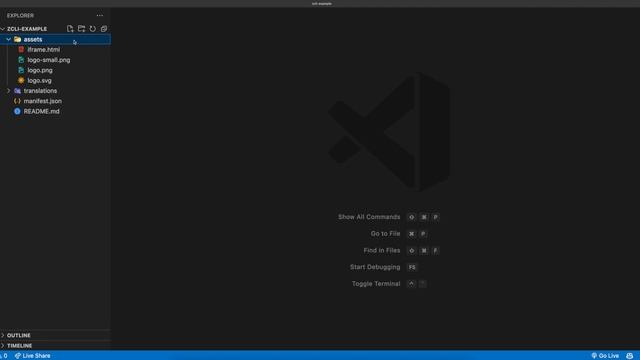Click the far-right status bar icon
640x360 pixels.
pyautogui.click(x=629, y=356)
